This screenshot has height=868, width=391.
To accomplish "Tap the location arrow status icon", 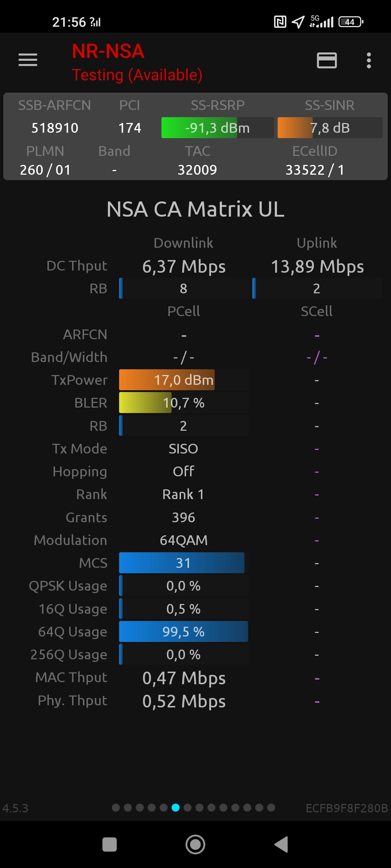I will [x=298, y=22].
